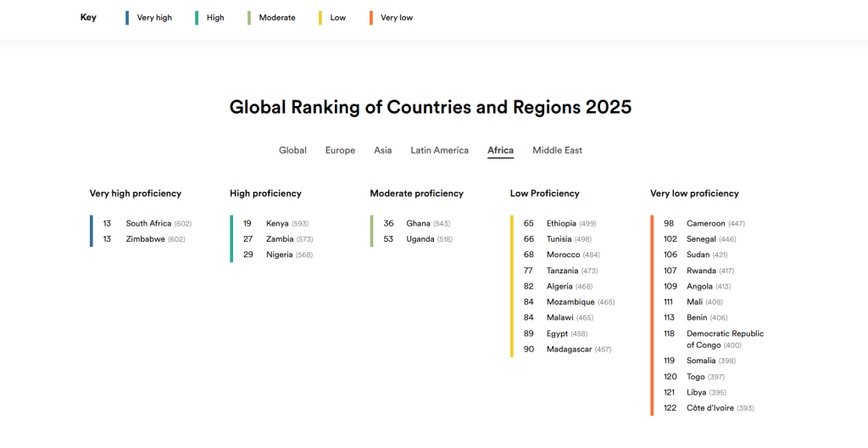868x448 pixels.
Task: Click the orange Very low key swatch
Action: point(371,18)
